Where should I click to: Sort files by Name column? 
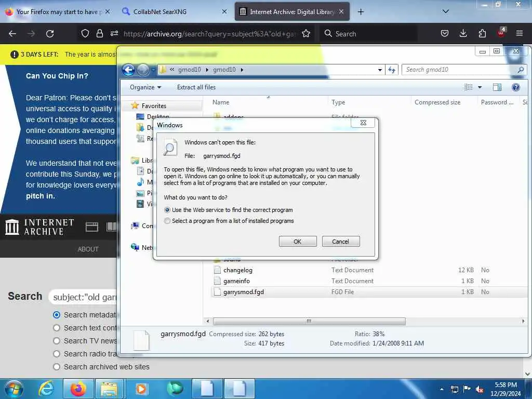[x=220, y=102]
